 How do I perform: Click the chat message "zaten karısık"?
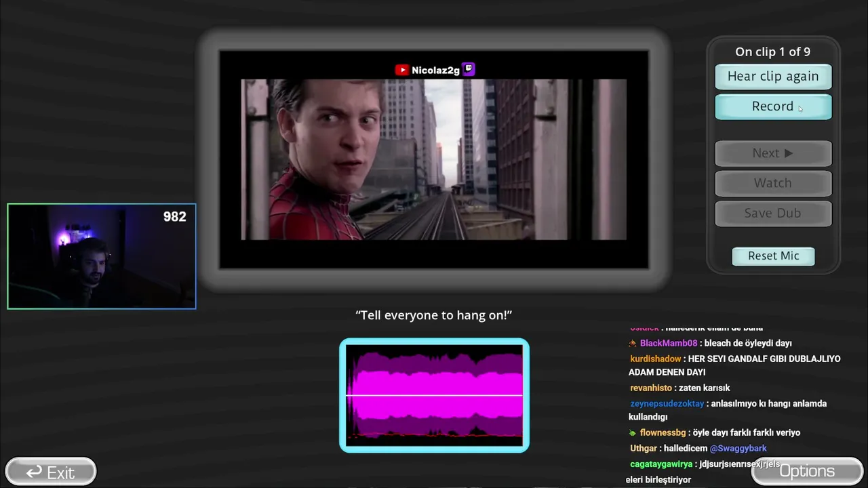(x=704, y=388)
